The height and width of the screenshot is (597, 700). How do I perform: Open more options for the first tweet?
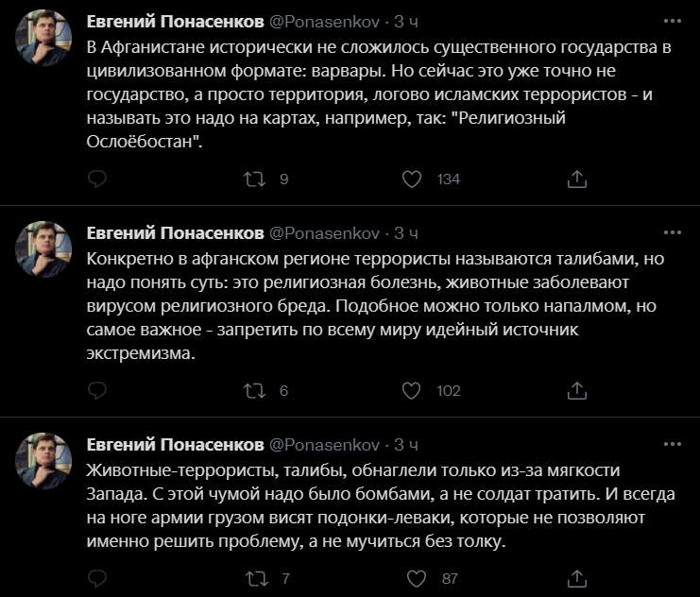pos(673,21)
